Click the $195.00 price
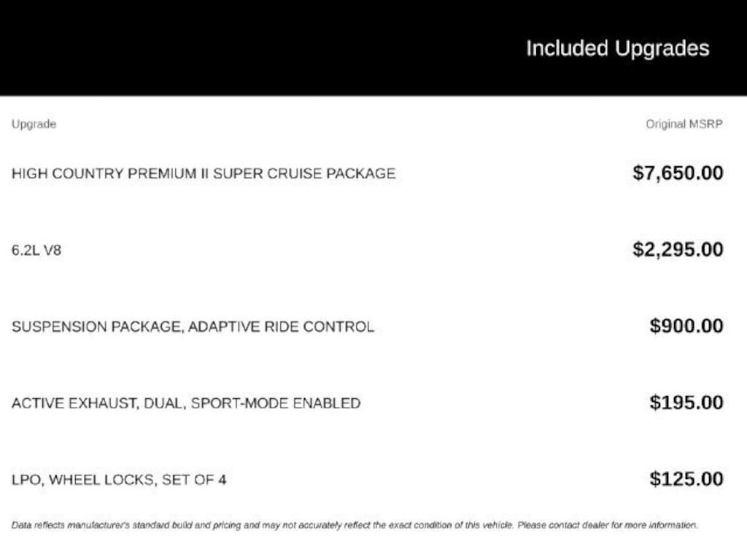This screenshot has height=560, width=747. point(686,402)
